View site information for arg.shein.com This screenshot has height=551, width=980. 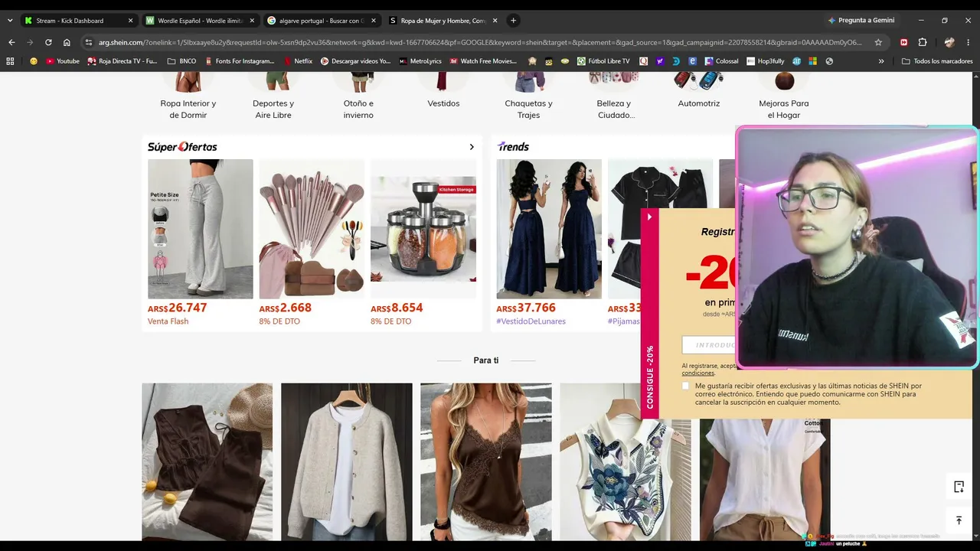pos(89,42)
